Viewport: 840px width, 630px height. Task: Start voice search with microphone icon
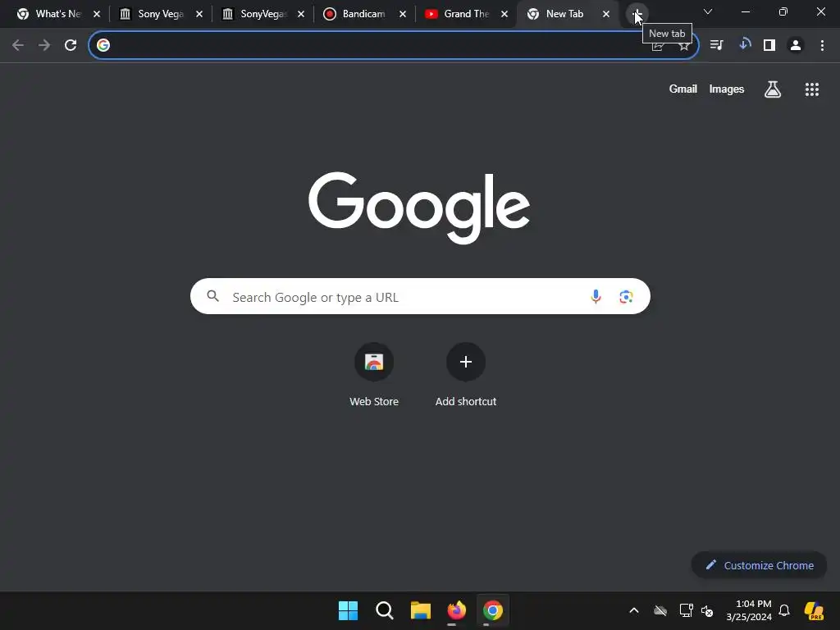click(596, 296)
